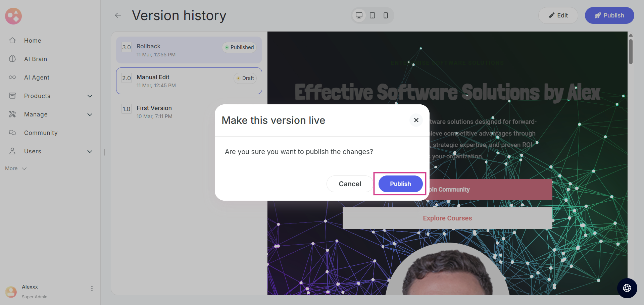Expand the Manage submenu chevron

tap(90, 114)
